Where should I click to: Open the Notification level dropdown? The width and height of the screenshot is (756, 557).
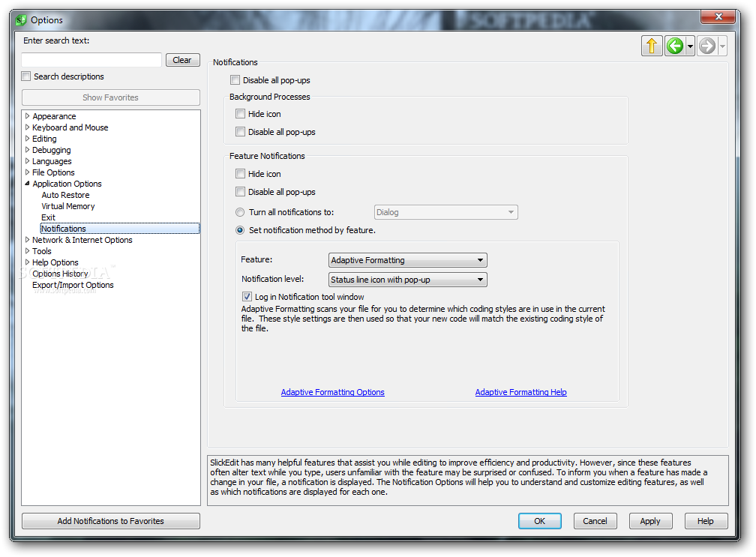tap(407, 280)
